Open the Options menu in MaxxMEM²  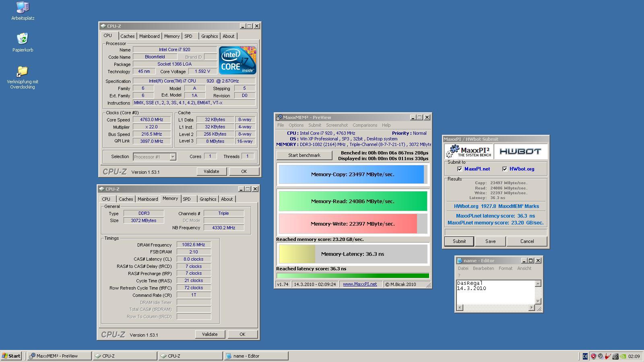pos(296,125)
